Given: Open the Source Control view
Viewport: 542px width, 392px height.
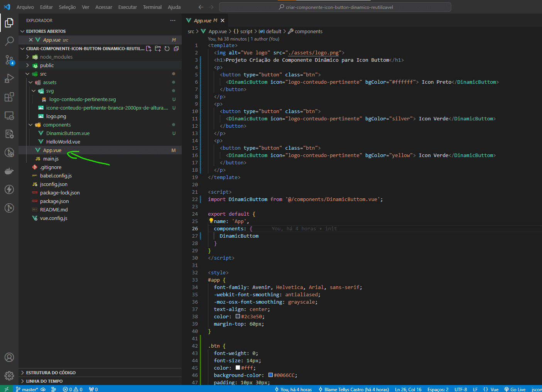Looking at the screenshot, I should [x=9, y=59].
